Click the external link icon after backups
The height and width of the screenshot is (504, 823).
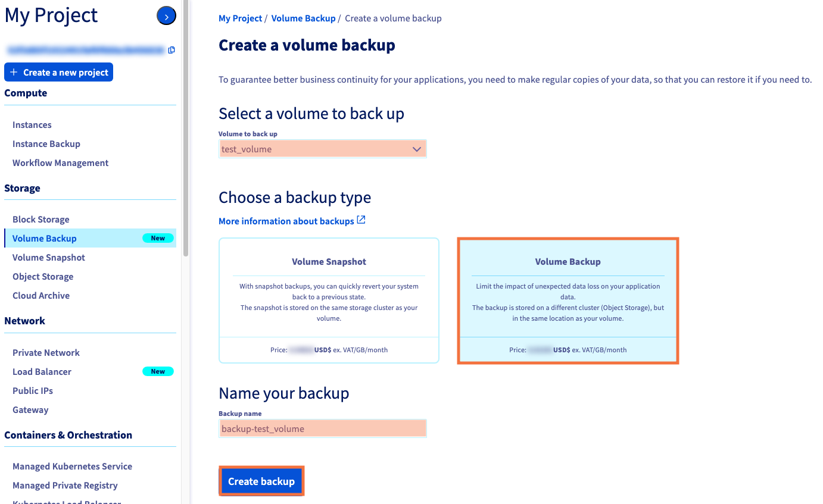(361, 220)
